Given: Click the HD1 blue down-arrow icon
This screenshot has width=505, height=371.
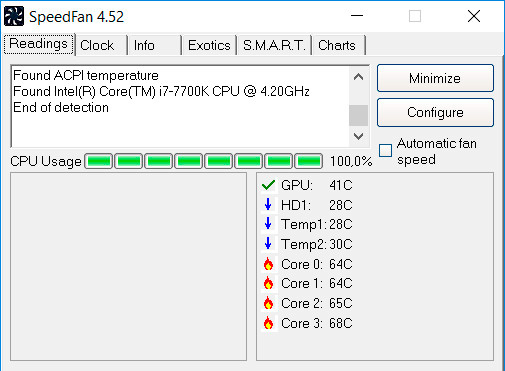Looking at the screenshot, I should [x=268, y=204].
